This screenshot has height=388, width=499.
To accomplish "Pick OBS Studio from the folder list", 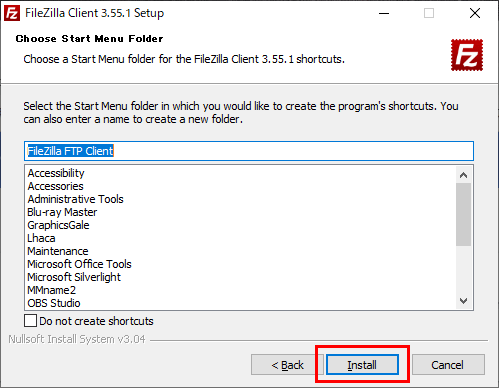I will click(54, 303).
